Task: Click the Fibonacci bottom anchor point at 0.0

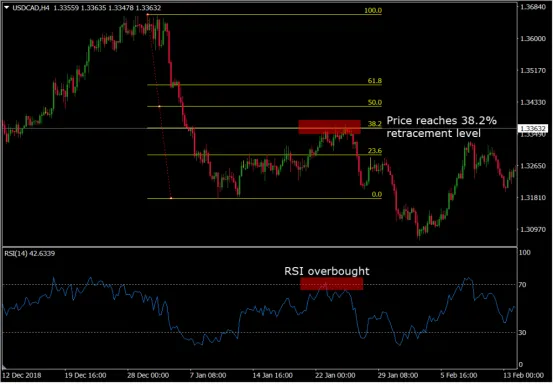Action: click(x=171, y=198)
